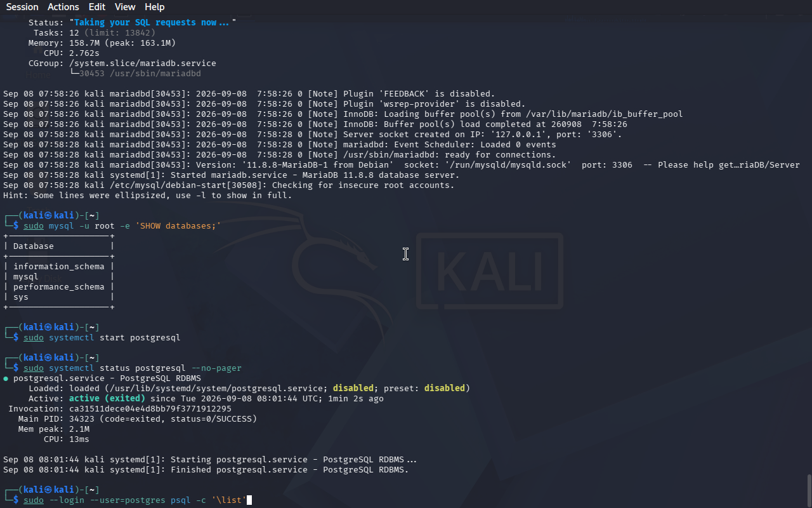Click the block cursor after '\list'

pyautogui.click(x=249, y=500)
